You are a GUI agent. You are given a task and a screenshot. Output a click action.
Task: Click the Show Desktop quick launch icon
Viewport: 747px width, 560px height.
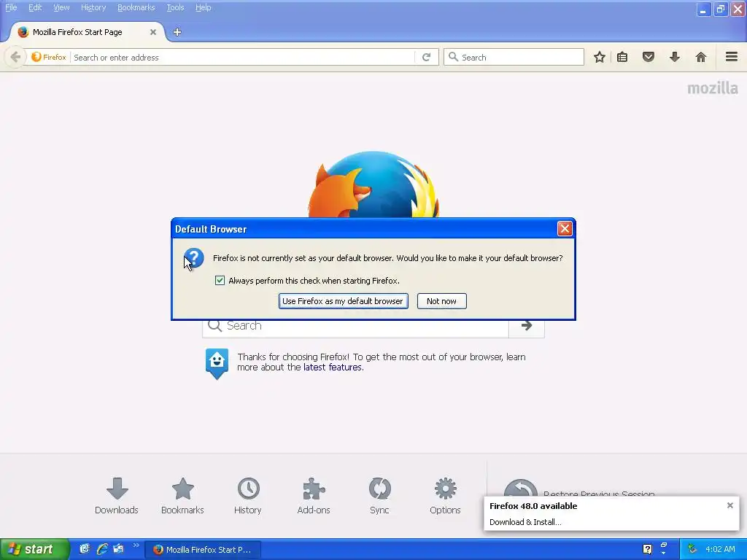click(x=85, y=549)
